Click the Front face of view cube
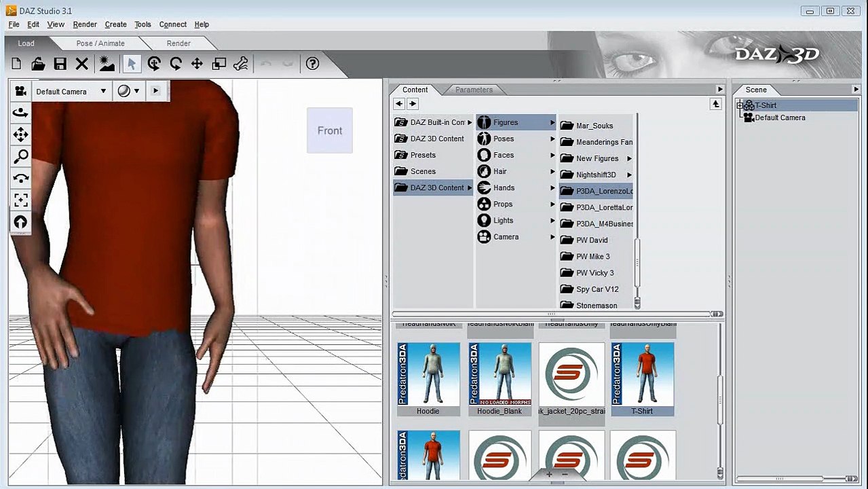The height and width of the screenshot is (489, 868). point(330,130)
